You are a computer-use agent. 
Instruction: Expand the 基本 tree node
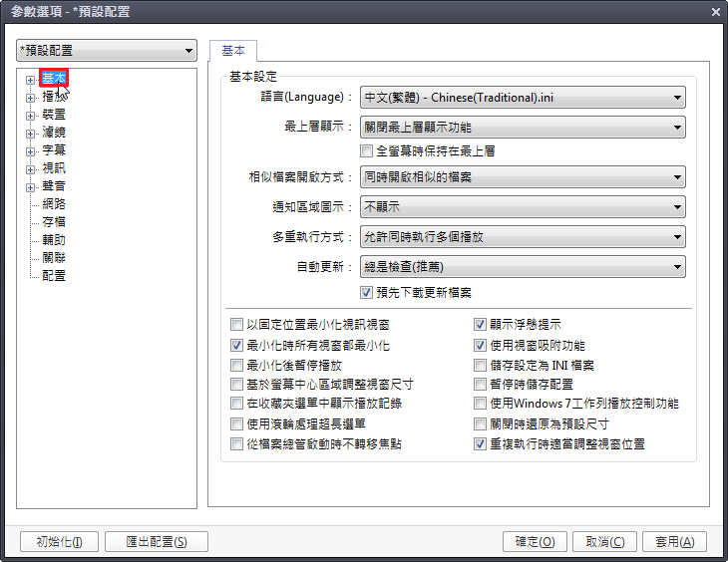tap(31, 79)
